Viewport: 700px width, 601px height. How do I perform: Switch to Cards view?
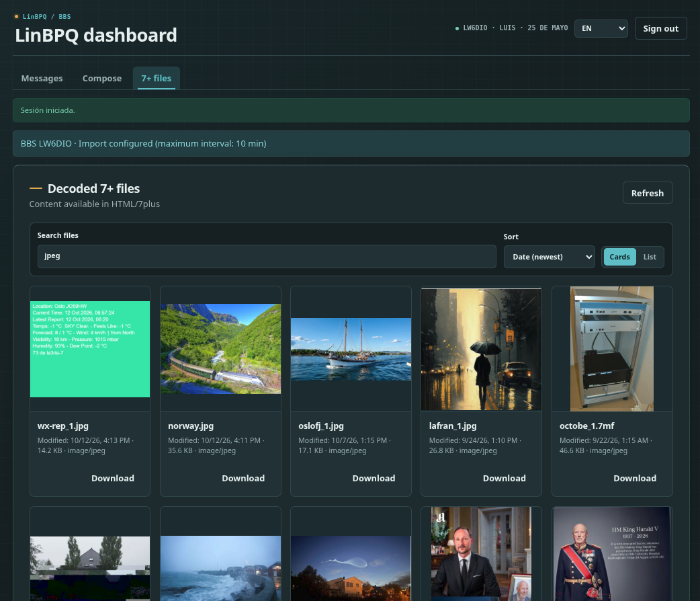[x=619, y=257]
